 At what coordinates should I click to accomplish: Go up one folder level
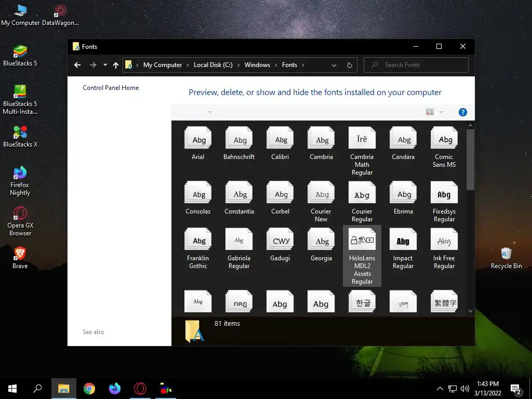[116, 65]
